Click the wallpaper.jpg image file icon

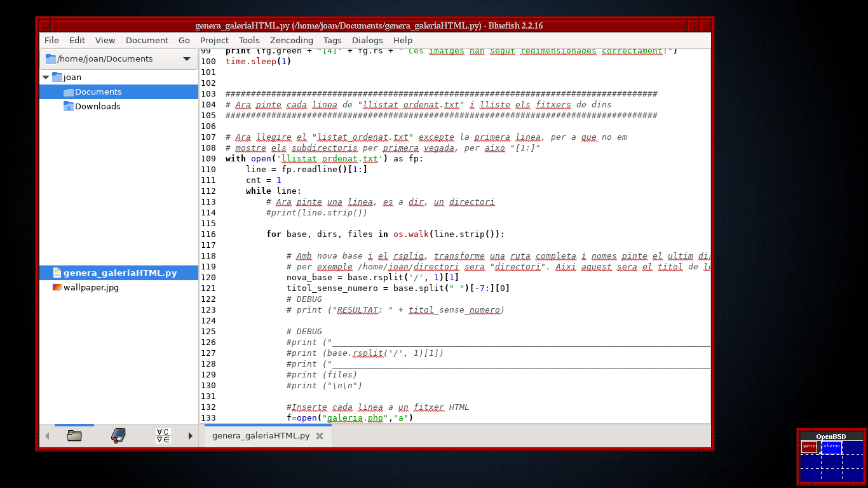(57, 287)
